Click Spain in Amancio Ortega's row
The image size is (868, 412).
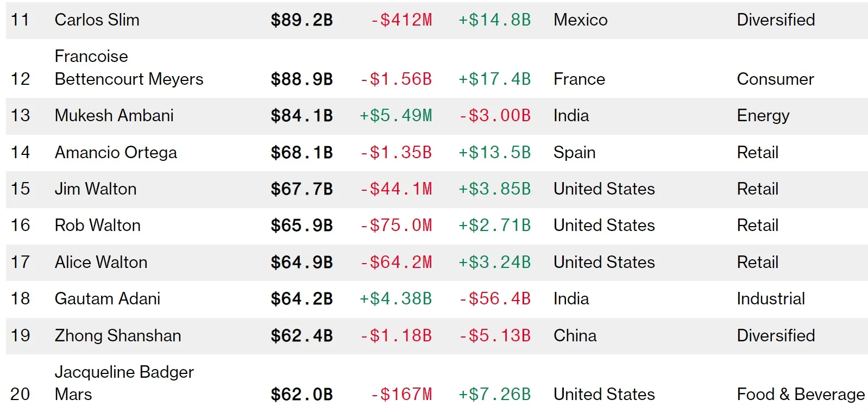pyautogui.click(x=574, y=153)
